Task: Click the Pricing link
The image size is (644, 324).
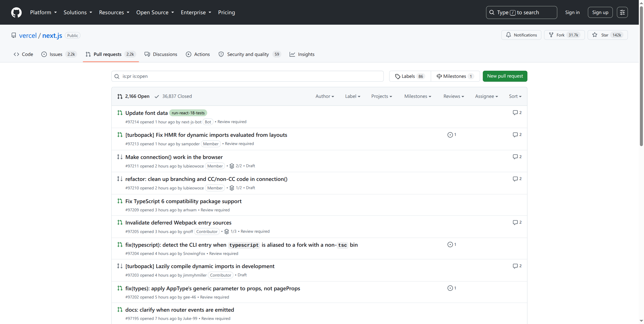Action: point(227,12)
